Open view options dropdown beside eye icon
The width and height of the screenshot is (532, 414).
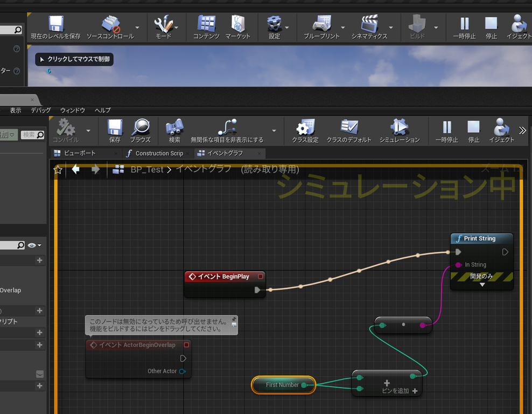[x=40, y=245]
